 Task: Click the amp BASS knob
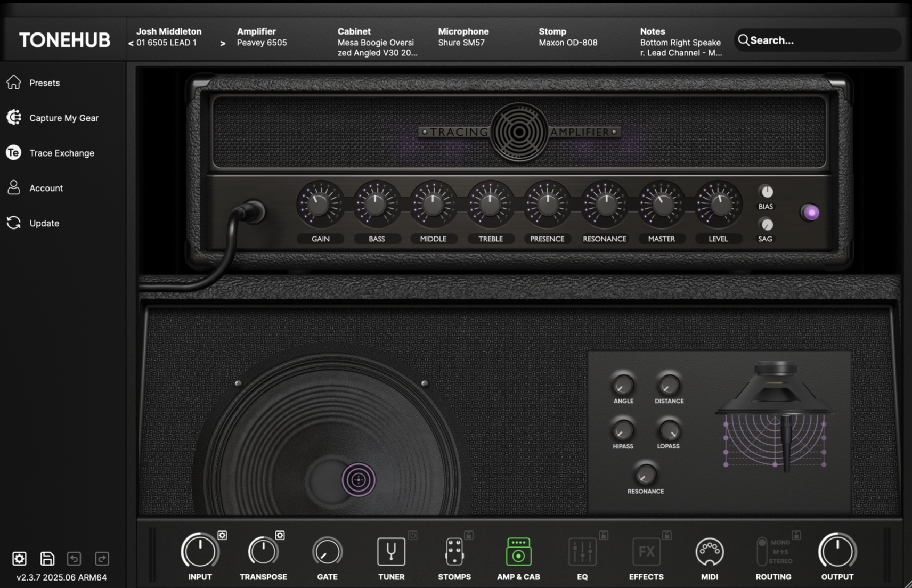[x=377, y=205]
